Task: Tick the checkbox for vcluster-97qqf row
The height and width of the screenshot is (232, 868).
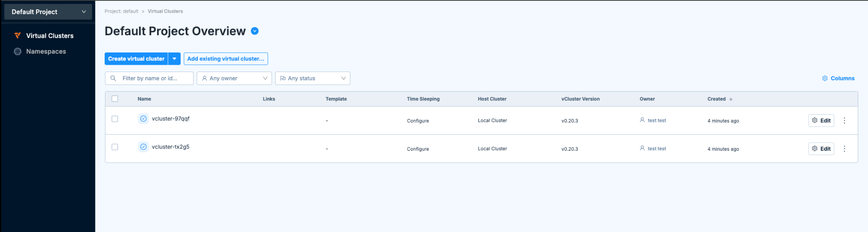Action: (x=115, y=119)
